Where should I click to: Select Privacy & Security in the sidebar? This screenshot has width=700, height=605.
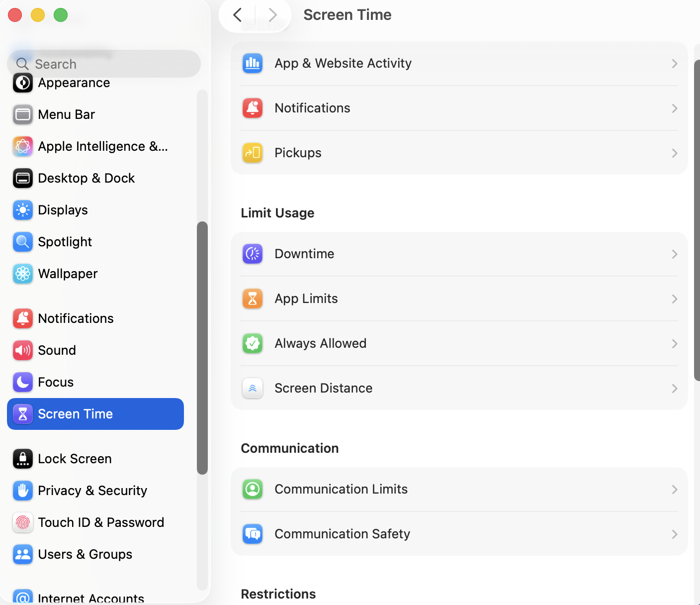92,491
